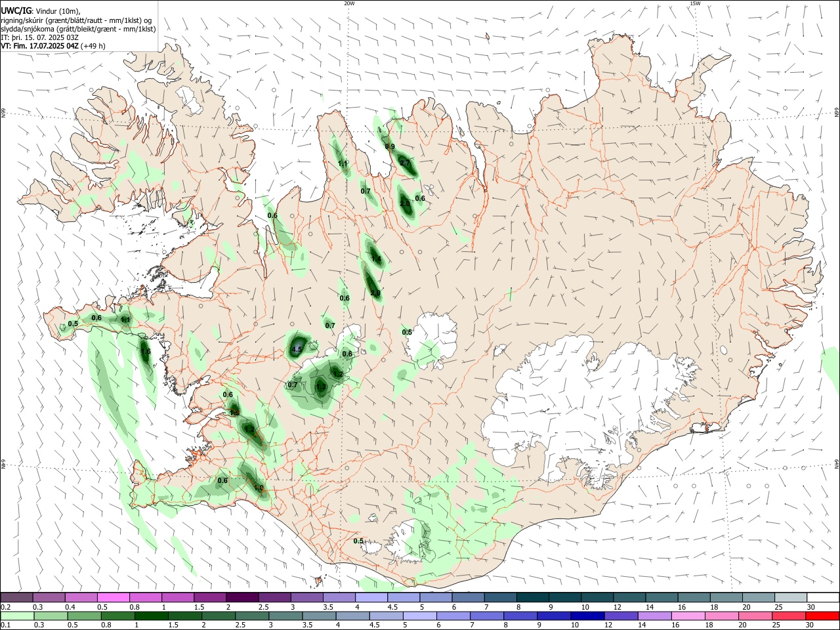Screen dimensions: 840x630
Task: Click the violet lower-row swatch labelled 12
Action: point(621,616)
